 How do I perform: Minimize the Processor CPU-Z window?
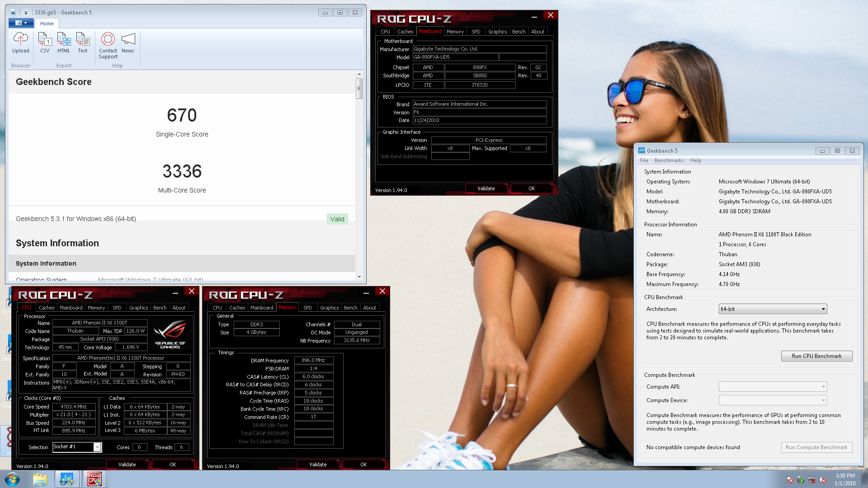[175, 293]
